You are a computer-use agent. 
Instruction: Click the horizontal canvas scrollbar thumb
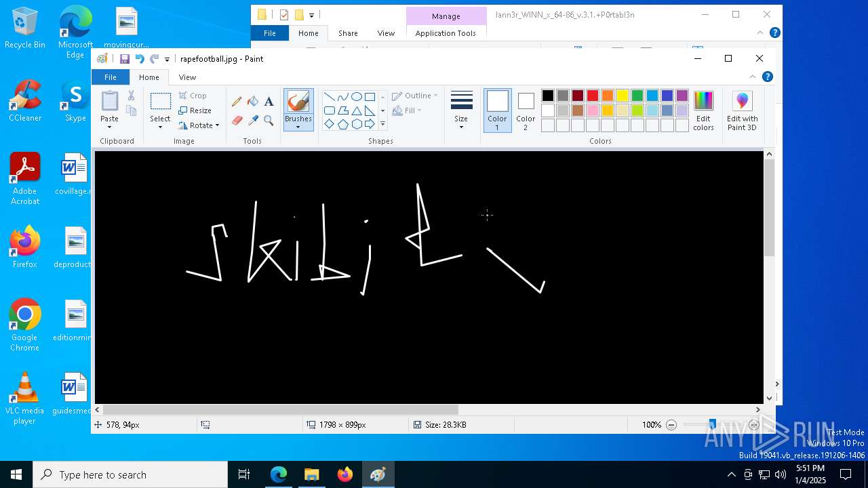[281, 409]
